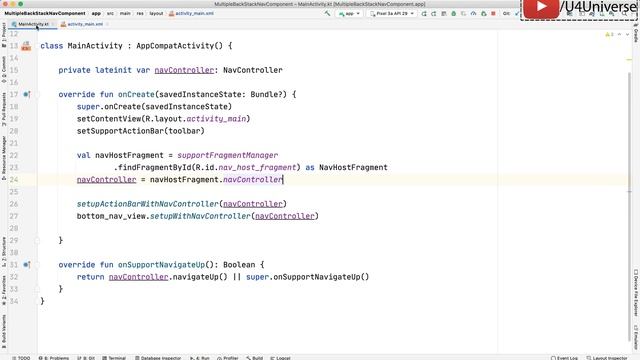Click the override gutter icon on line 17

[x=27, y=94]
